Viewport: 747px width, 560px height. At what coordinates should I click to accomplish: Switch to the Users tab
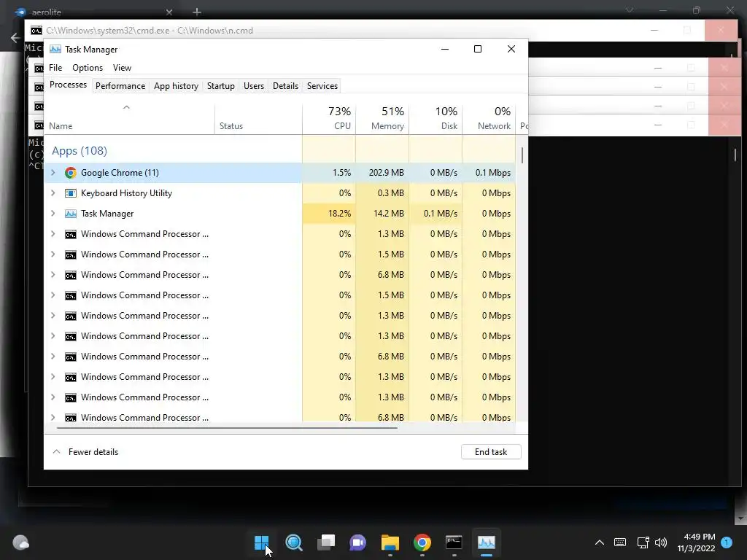(253, 86)
